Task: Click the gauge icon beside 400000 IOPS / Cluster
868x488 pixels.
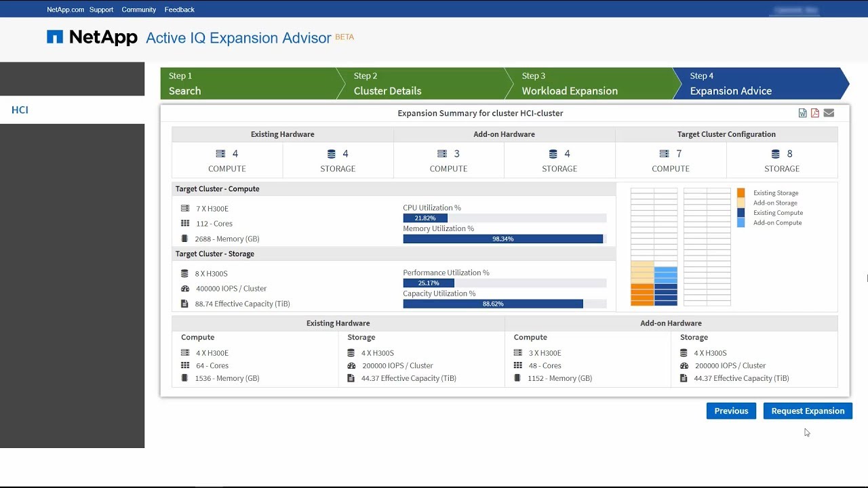Action: click(x=185, y=288)
